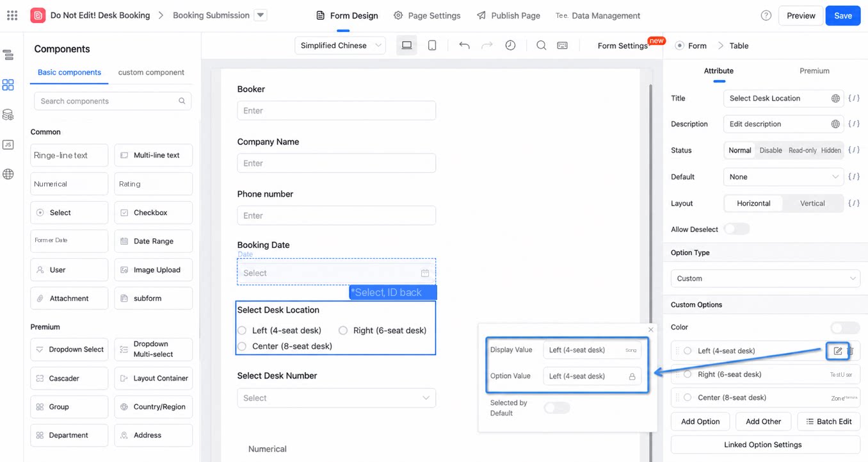The image size is (868, 462).
Task: Open version history clock icon
Action: point(510,45)
